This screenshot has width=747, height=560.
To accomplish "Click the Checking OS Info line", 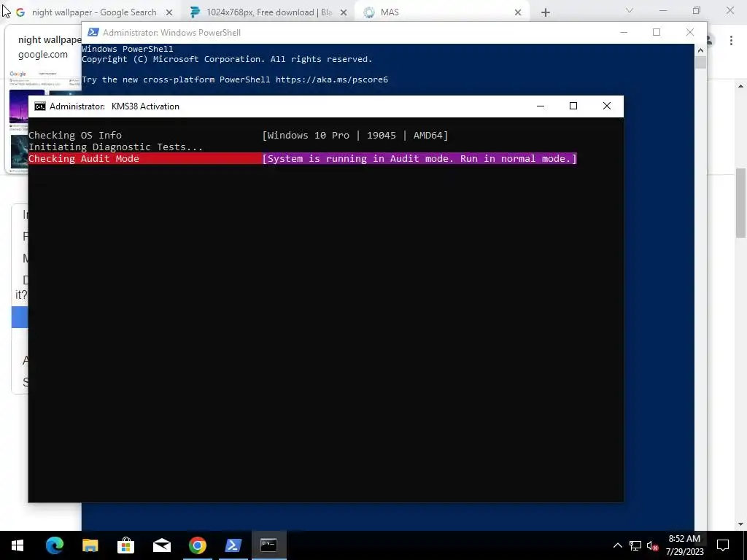I will tap(75, 135).
